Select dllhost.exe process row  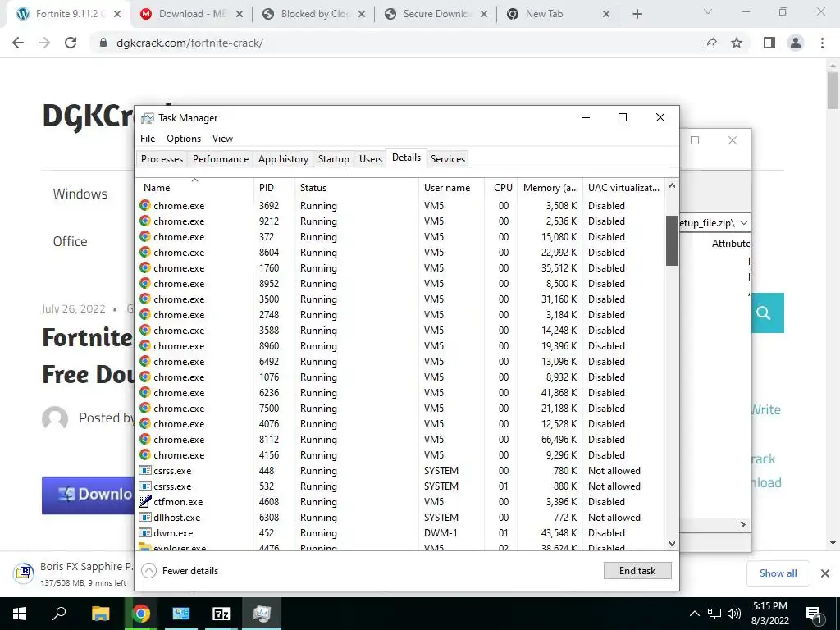(x=400, y=518)
